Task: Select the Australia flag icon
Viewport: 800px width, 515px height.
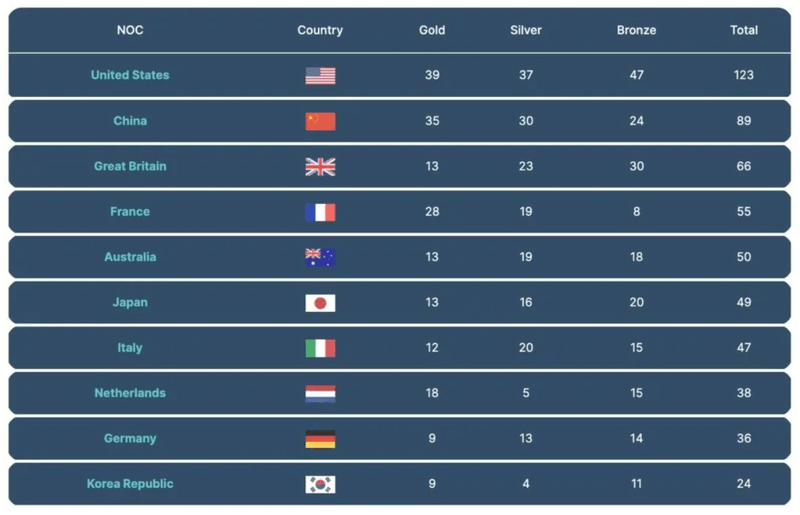Action: [x=320, y=257]
